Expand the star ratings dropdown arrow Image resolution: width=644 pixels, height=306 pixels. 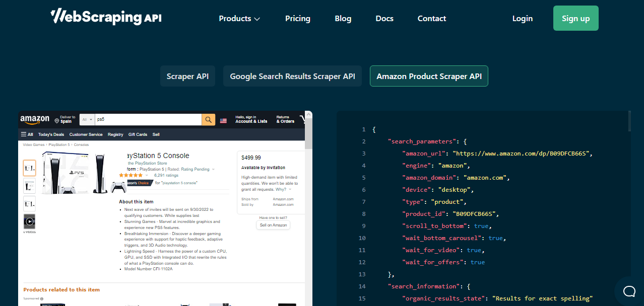146,176
